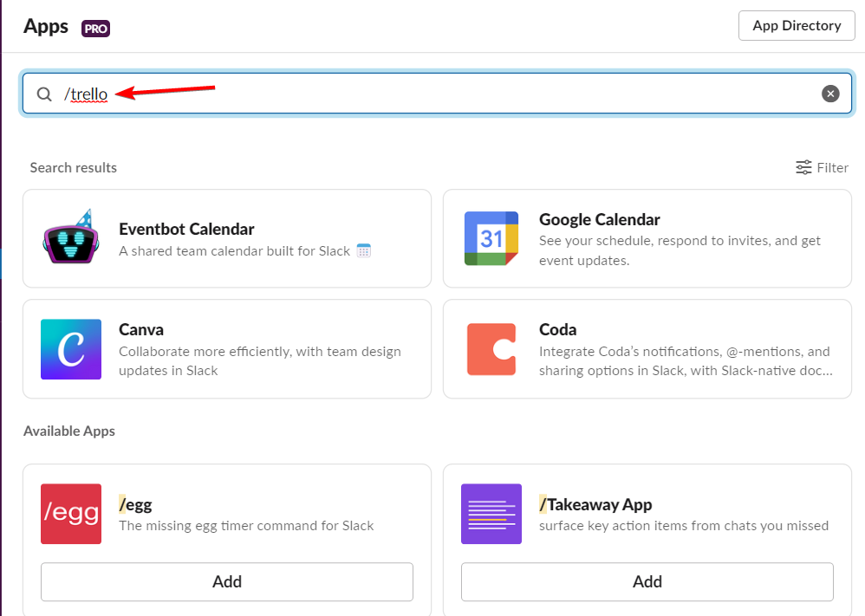865x616 pixels.
Task: Click "A shared team calendar built for Slack"
Action: click(x=235, y=251)
